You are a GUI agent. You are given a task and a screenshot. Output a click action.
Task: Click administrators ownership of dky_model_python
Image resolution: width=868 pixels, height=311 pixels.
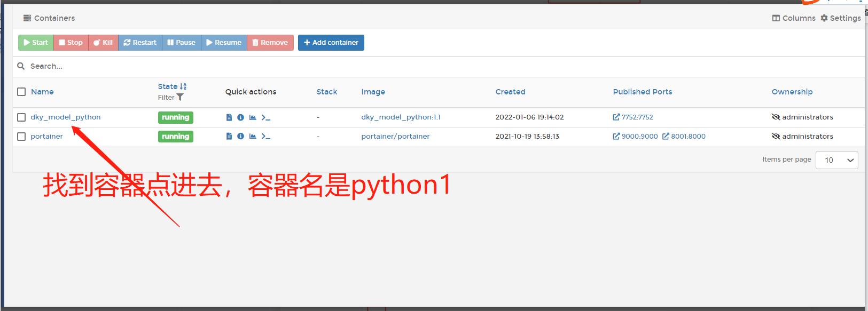coord(802,117)
